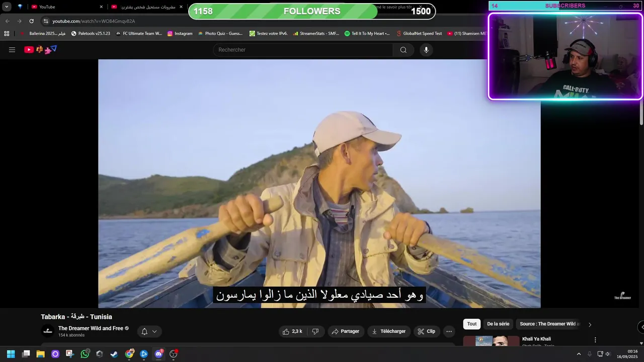Image resolution: width=644 pixels, height=362 pixels.
Task: Open StreamerStats - SMF... bookmark
Action: click(316, 34)
